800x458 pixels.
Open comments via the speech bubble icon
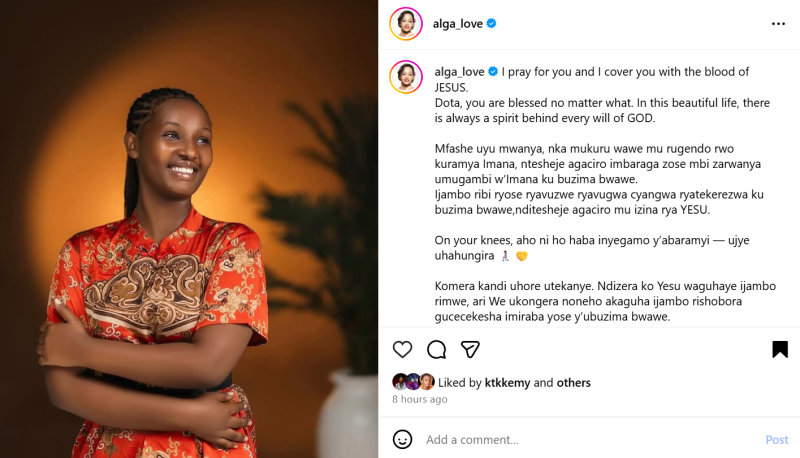pos(436,349)
